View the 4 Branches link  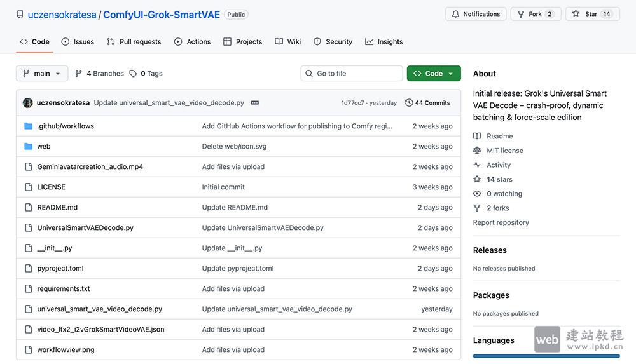pos(99,74)
